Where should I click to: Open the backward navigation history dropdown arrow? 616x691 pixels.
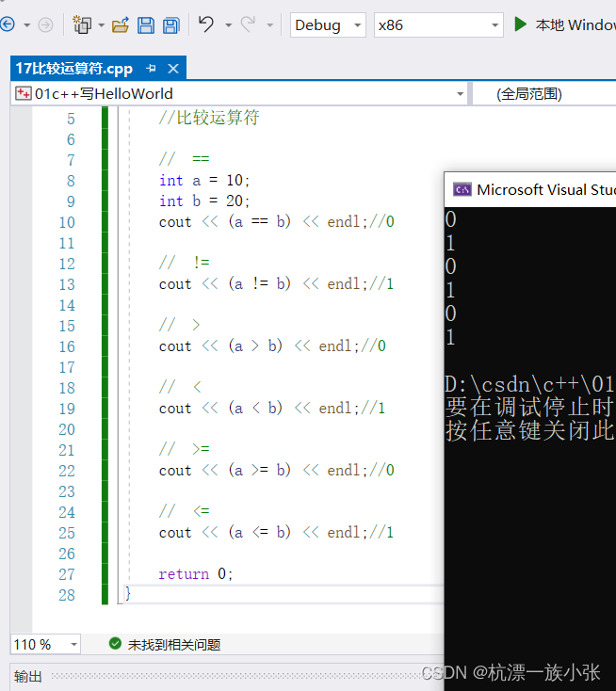27,25
